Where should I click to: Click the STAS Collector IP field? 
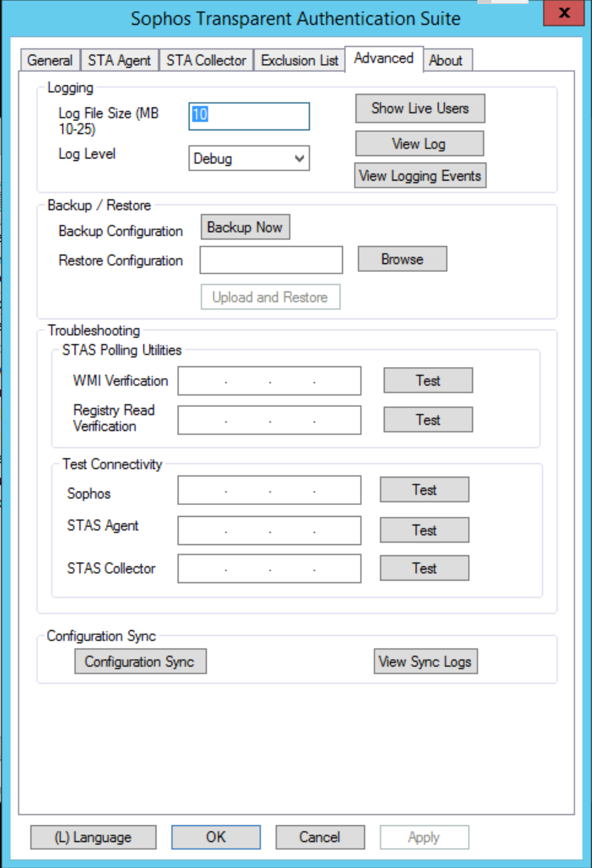[x=269, y=568]
